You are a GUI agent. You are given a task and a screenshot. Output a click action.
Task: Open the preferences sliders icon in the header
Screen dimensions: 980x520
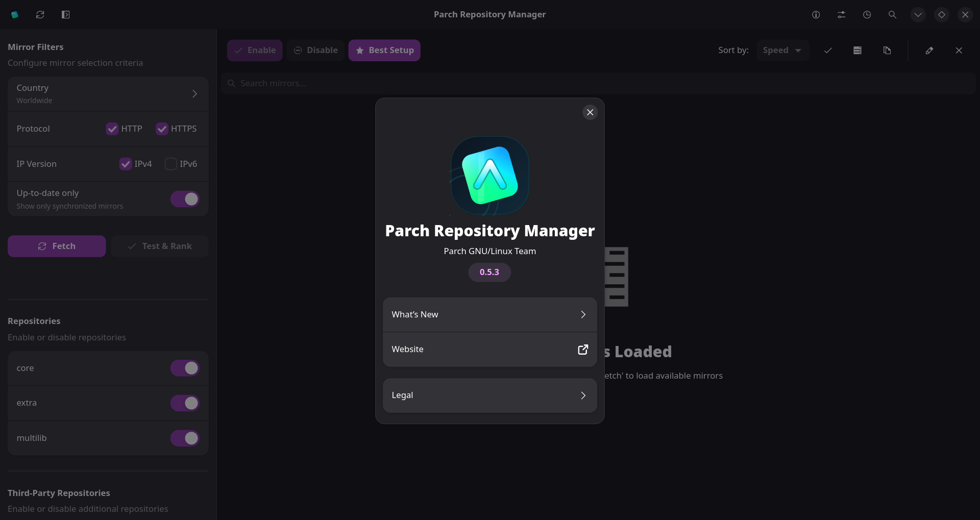[x=842, y=15]
